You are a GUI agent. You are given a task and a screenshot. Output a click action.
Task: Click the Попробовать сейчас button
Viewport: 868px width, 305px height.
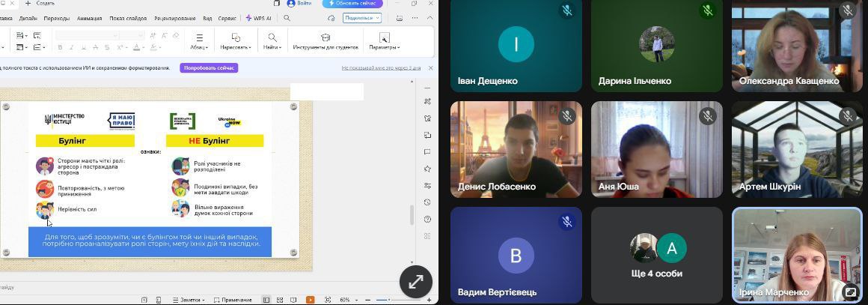pyautogui.click(x=209, y=67)
